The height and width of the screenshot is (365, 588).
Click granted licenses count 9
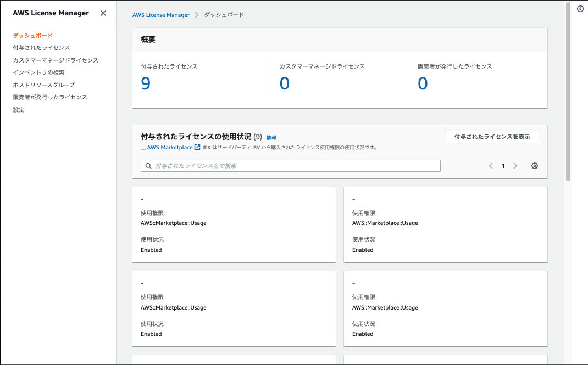point(146,83)
